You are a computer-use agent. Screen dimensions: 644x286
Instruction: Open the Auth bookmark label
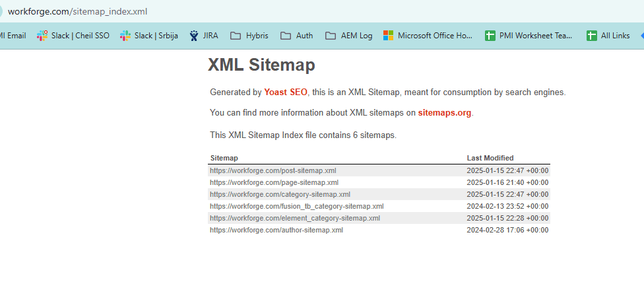tap(304, 36)
